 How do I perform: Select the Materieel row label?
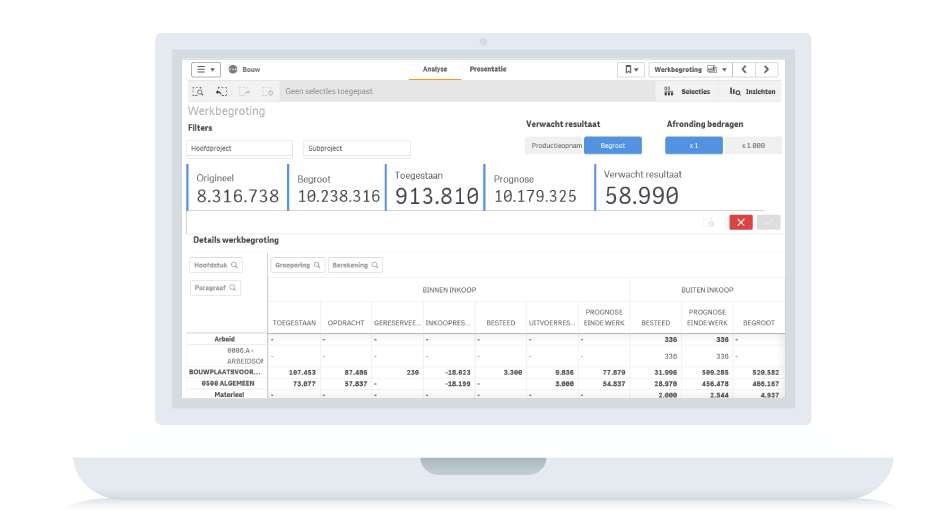point(229,394)
